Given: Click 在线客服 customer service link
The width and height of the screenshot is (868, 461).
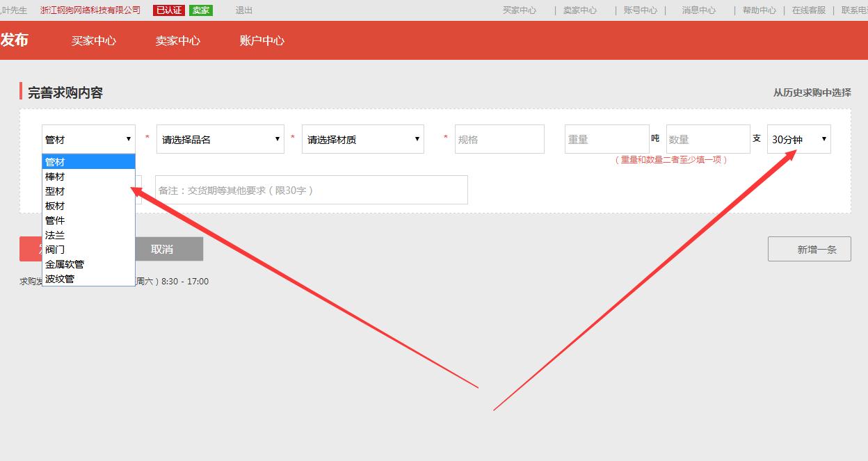Looking at the screenshot, I should tap(812, 10).
